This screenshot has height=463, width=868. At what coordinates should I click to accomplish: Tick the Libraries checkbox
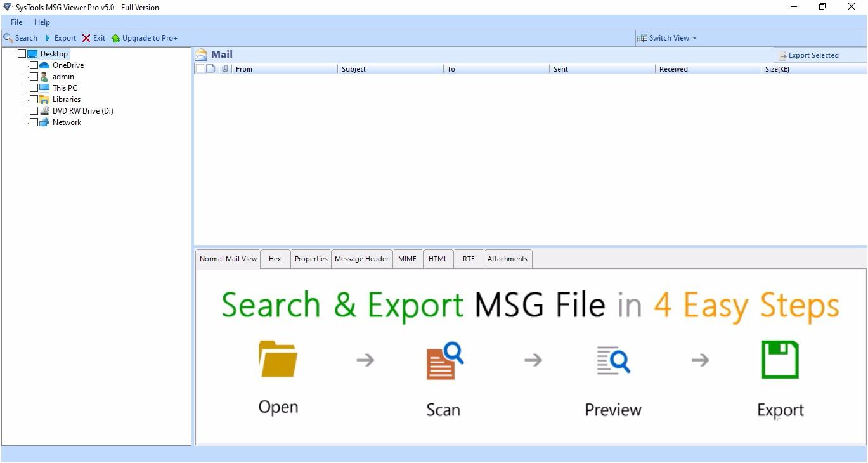click(34, 100)
